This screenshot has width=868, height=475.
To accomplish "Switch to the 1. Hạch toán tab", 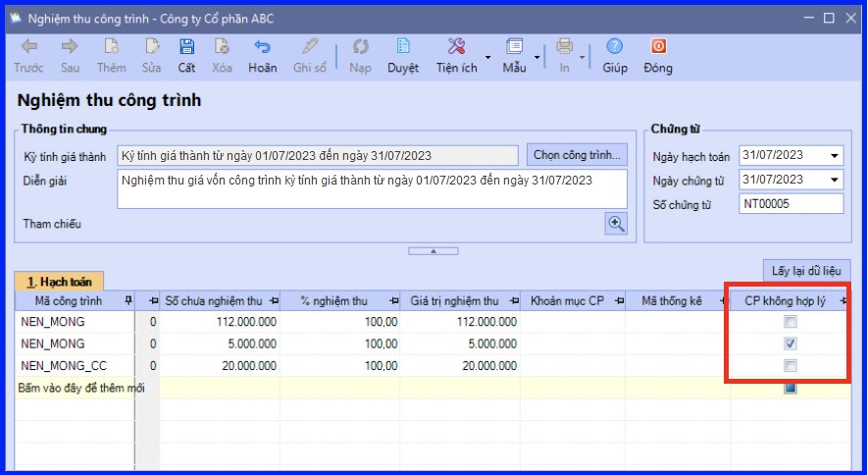I will pyautogui.click(x=59, y=282).
